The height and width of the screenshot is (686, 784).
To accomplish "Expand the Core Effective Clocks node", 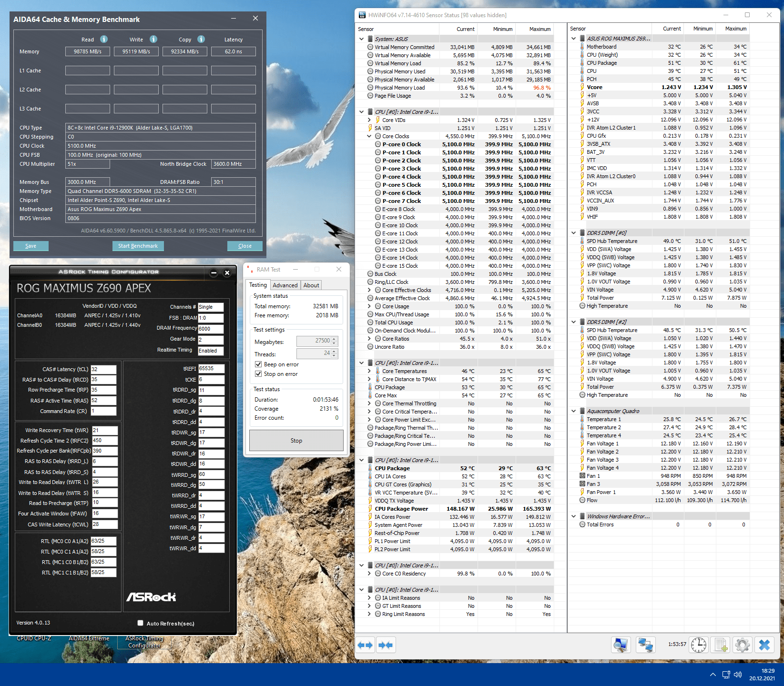I will [x=369, y=290].
